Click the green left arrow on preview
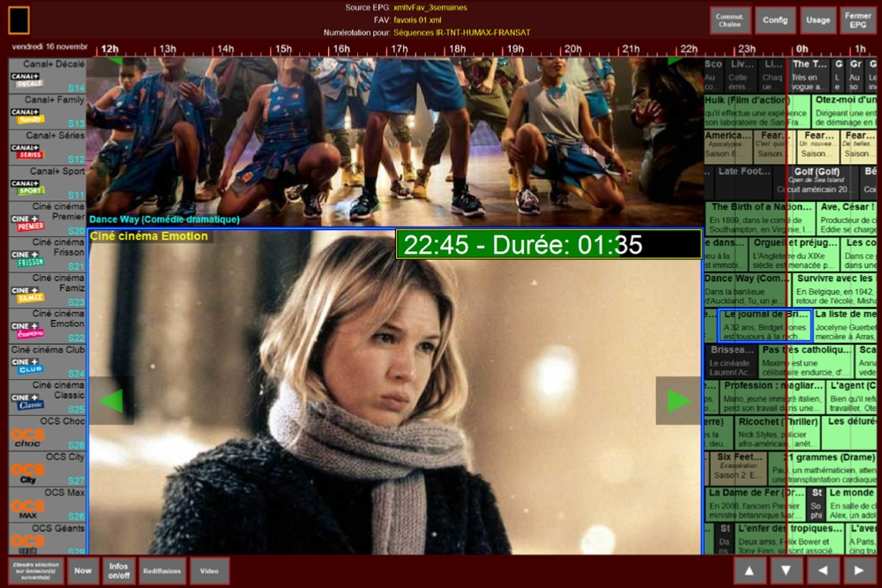This screenshot has height=588, width=882. coord(111,401)
